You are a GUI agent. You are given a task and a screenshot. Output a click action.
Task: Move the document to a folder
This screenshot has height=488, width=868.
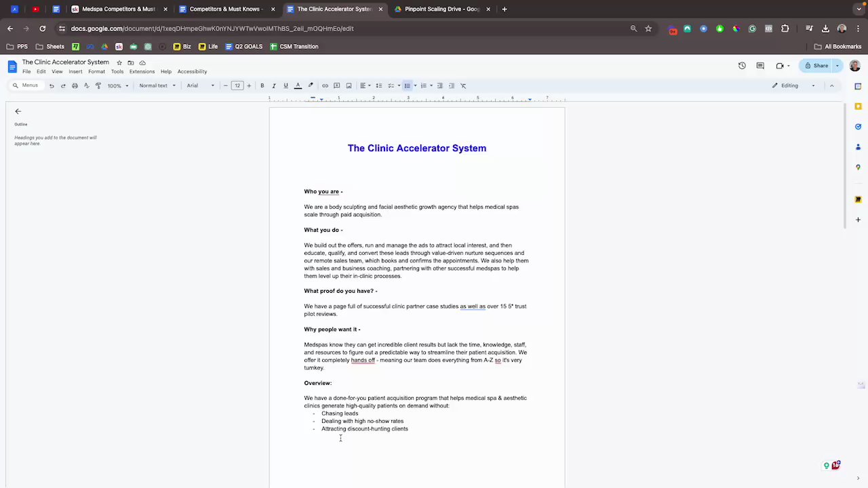(131, 62)
